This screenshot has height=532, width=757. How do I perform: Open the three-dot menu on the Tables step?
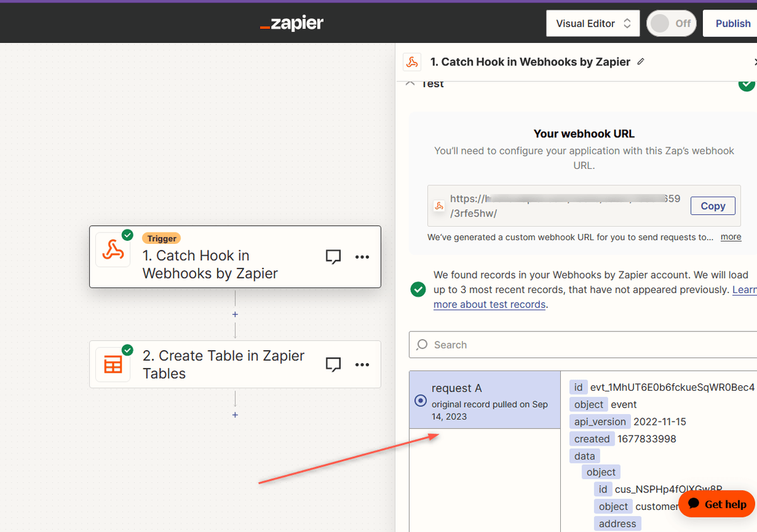pyautogui.click(x=361, y=364)
